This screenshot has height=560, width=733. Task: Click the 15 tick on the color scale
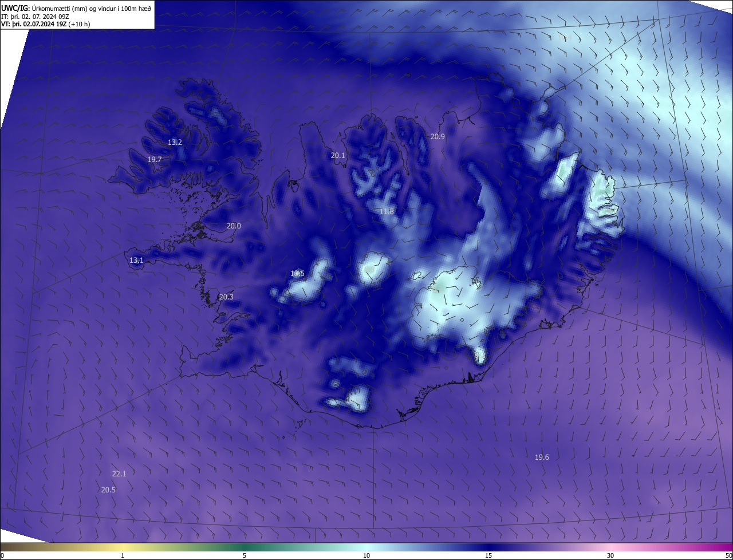[488, 555]
